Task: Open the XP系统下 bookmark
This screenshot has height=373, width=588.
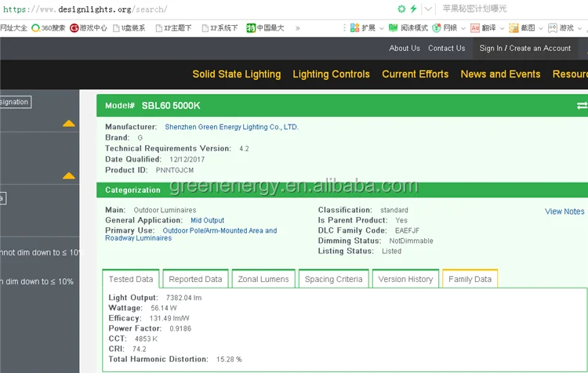Action: coord(220,28)
